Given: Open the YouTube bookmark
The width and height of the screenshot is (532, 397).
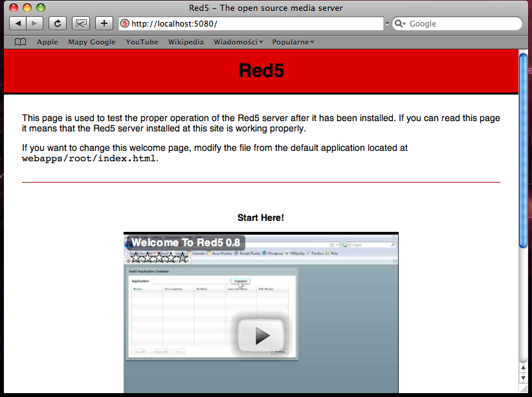Looking at the screenshot, I should (x=142, y=42).
